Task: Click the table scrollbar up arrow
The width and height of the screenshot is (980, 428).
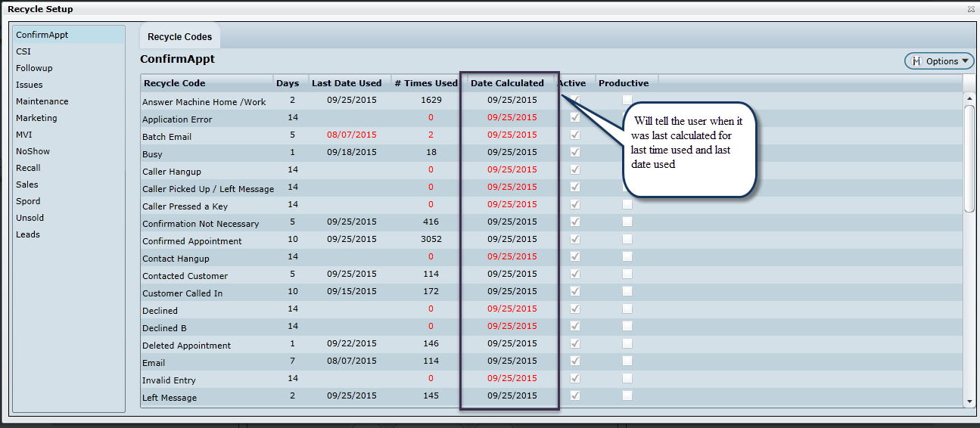Action: (969, 98)
